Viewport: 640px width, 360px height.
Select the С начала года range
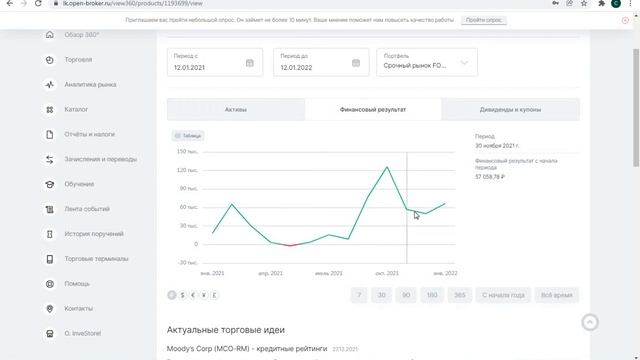point(503,295)
